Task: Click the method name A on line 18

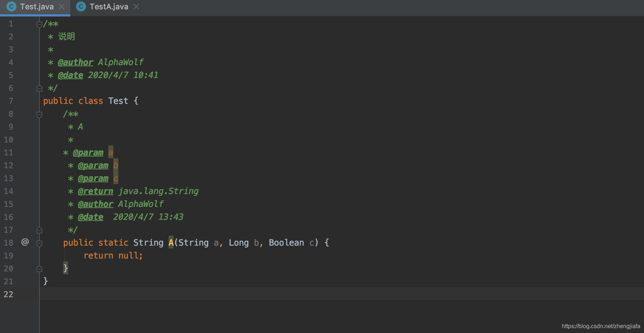Action: click(171, 243)
